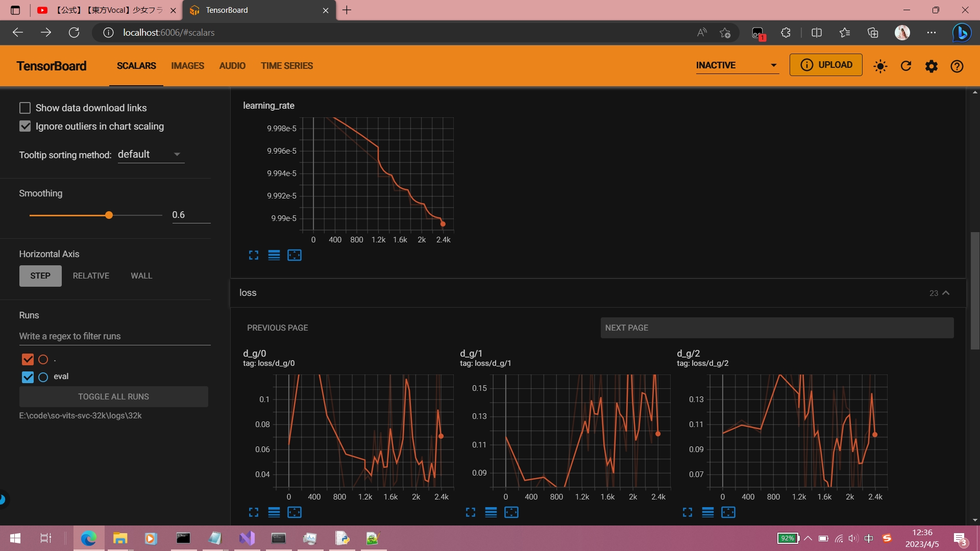Open the TIME SERIES tab

pyautogui.click(x=286, y=66)
